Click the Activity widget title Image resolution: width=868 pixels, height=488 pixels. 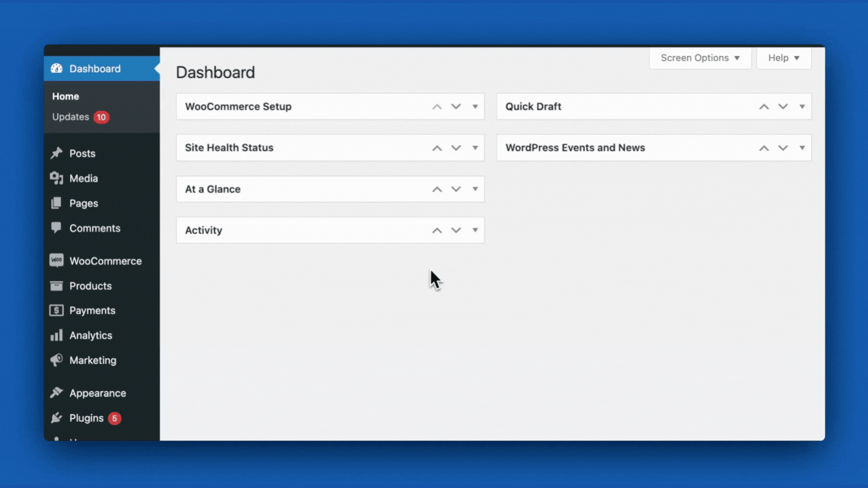point(203,230)
